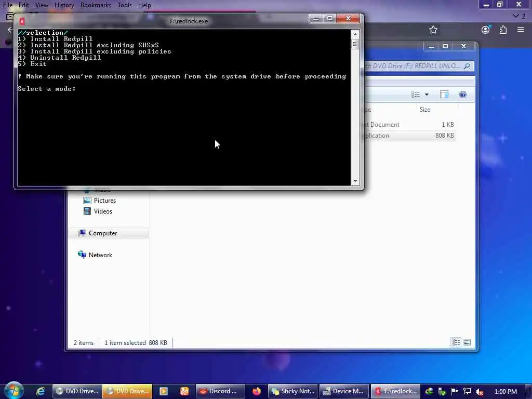Image resolution: width=532 pixels, height=399 pixels.
Task: Open the Firefox account icon
Action: coord(486,30)
